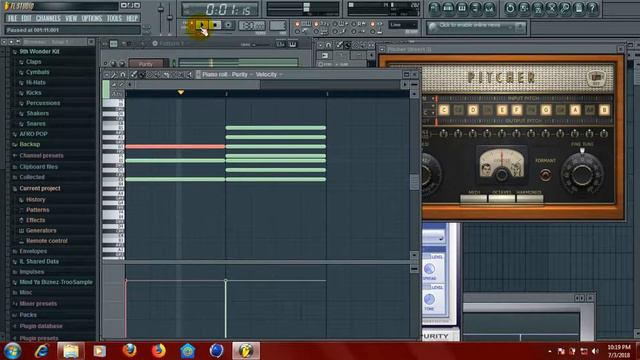Open the piano roll toolbar icon

click(x=462, y=8)
